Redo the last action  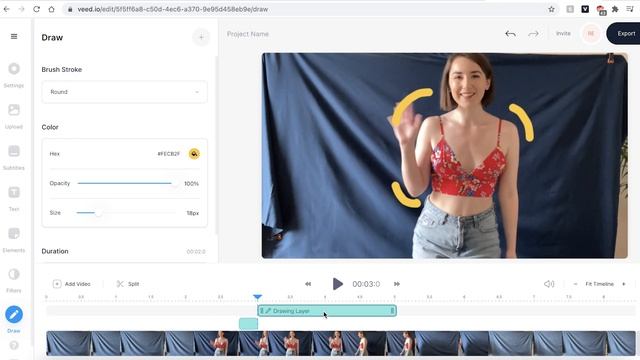pyautogui.click(x=533, y=34)
